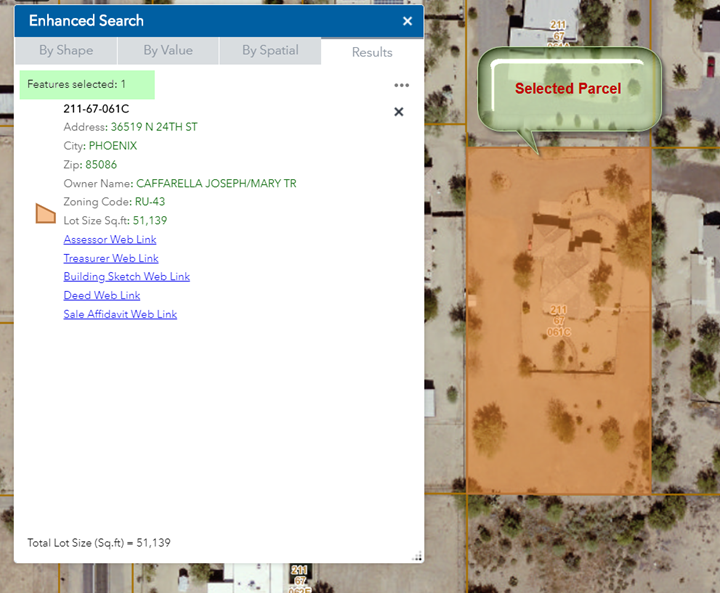
Task: Click the Selected Parcel callout bubble
Action: pos(568,89)
